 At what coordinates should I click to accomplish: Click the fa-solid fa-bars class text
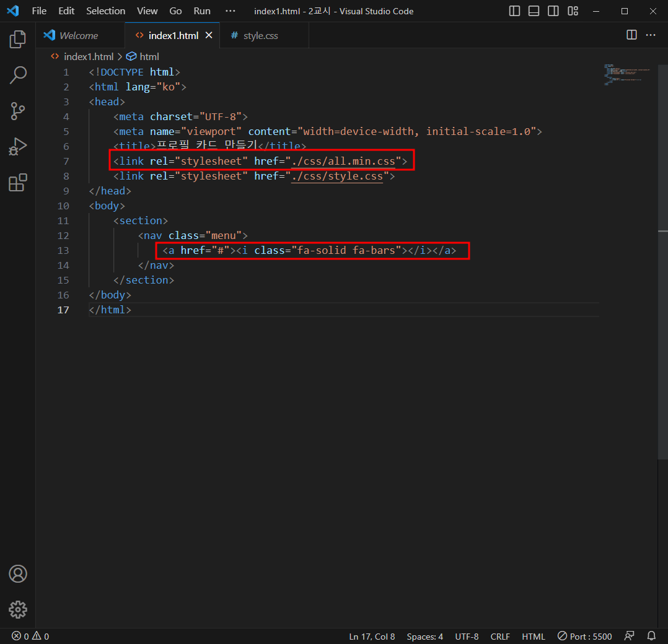click(346, 250)
